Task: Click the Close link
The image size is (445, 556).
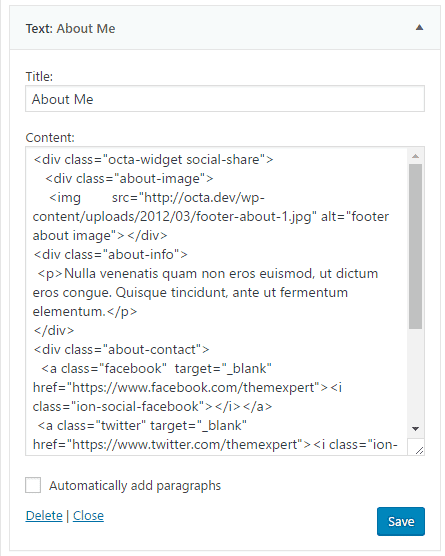Action: coord(88,516)
